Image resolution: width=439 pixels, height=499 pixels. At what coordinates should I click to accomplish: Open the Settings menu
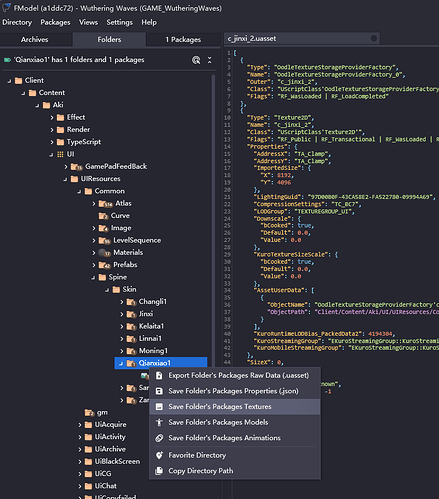pos(119,22)
